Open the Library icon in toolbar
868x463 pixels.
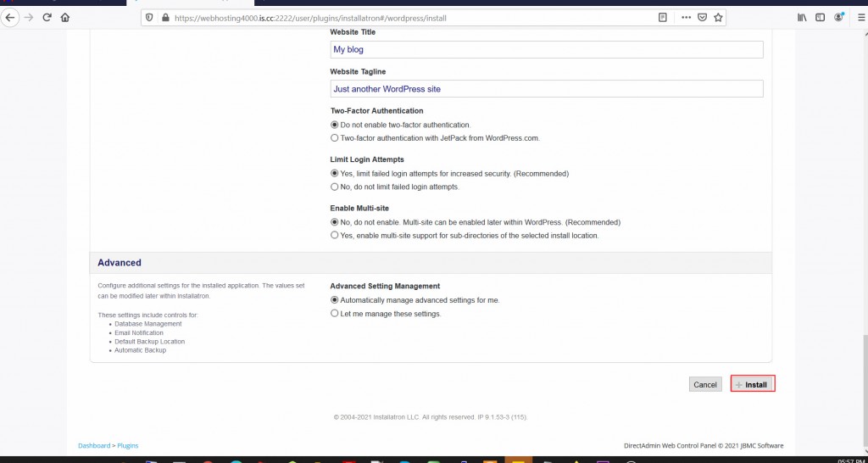point(802,18)
